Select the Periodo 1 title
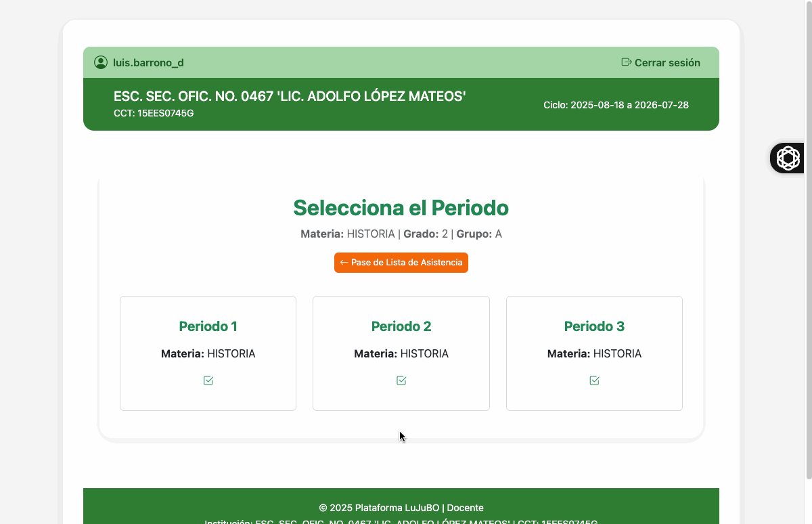The height and width of the screenshot is (524, 812). tap(208, 326)
